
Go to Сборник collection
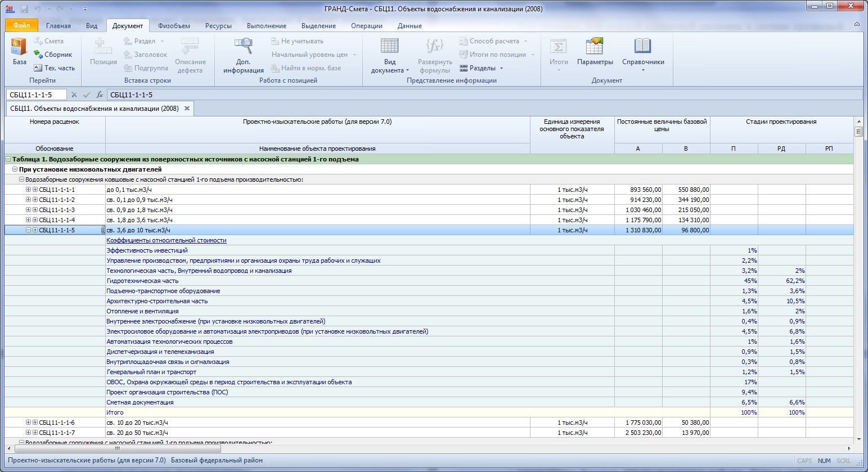[x=53, y=55]
